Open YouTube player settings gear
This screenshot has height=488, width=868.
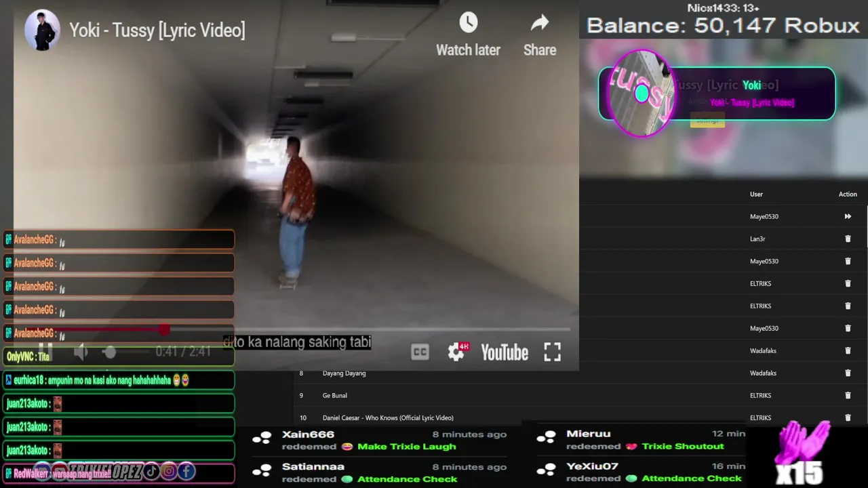coord(456,352)
